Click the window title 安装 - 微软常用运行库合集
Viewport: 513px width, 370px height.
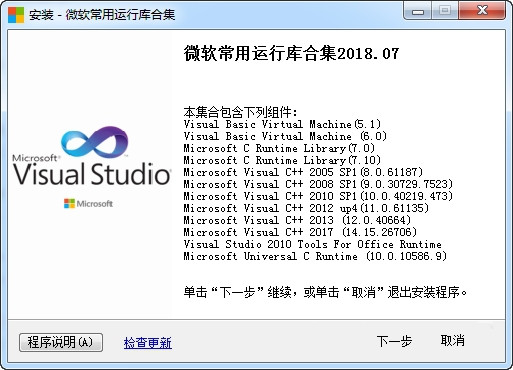102,15
